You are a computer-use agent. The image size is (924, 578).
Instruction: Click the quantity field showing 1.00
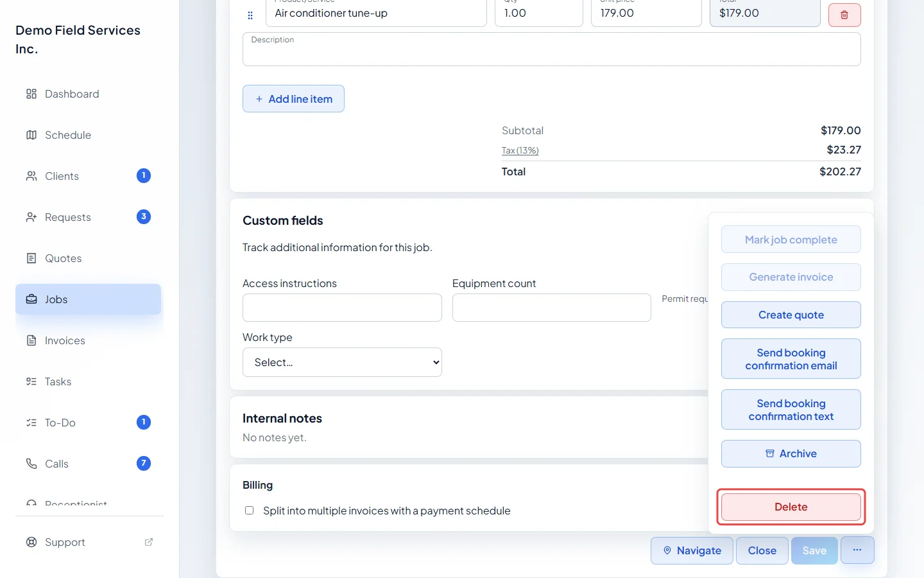click(x=539, y=13)
